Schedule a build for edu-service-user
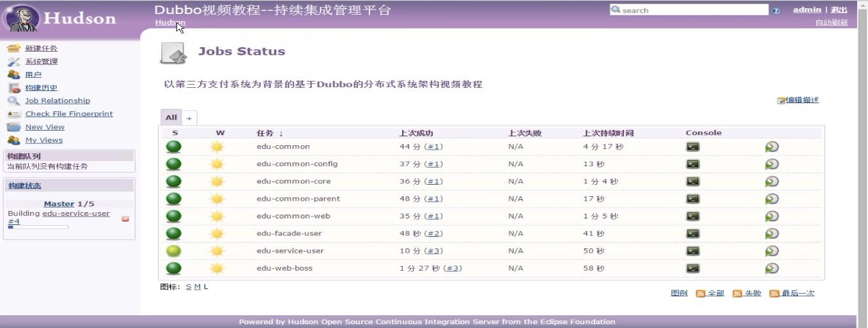 tap(772, 251)
